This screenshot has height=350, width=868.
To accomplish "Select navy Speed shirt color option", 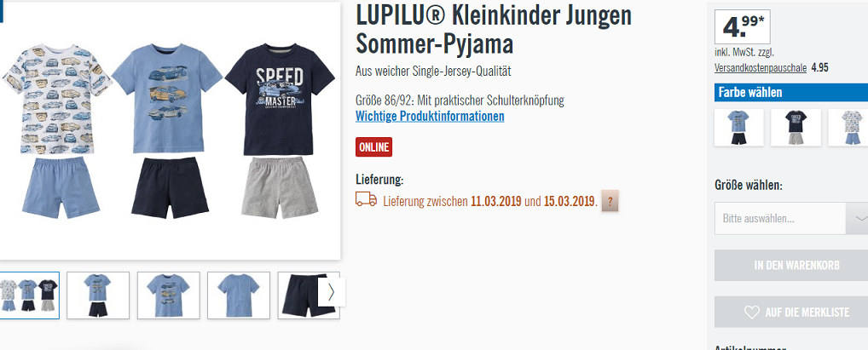I will click(796, 127).
